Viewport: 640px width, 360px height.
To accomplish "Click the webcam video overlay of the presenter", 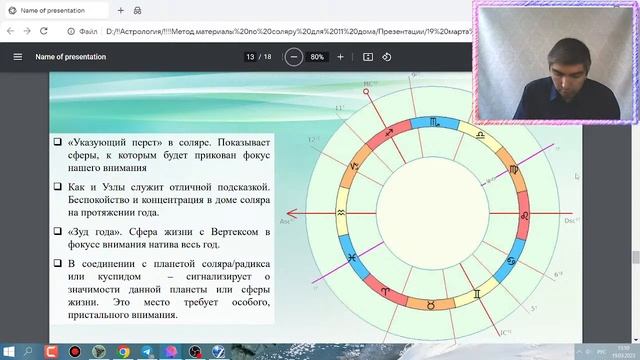I will pos(555,62).
